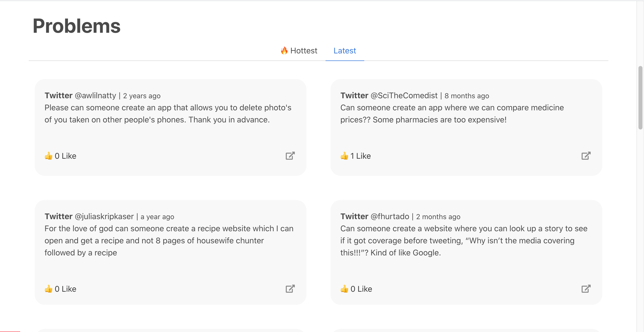This screenshot has width=644, height=332.
Task: Open external link on @awlilnatty post
Action: 290,156
